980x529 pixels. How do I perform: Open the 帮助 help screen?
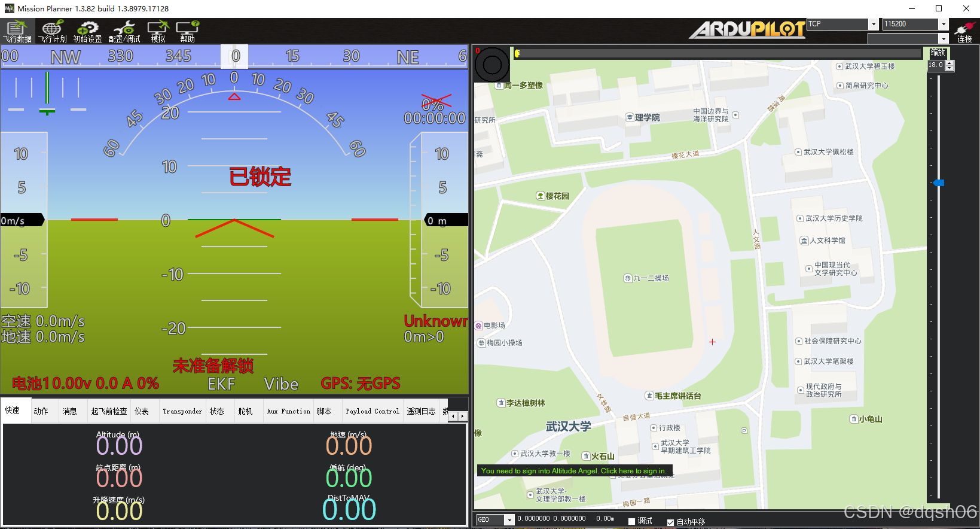187,31
